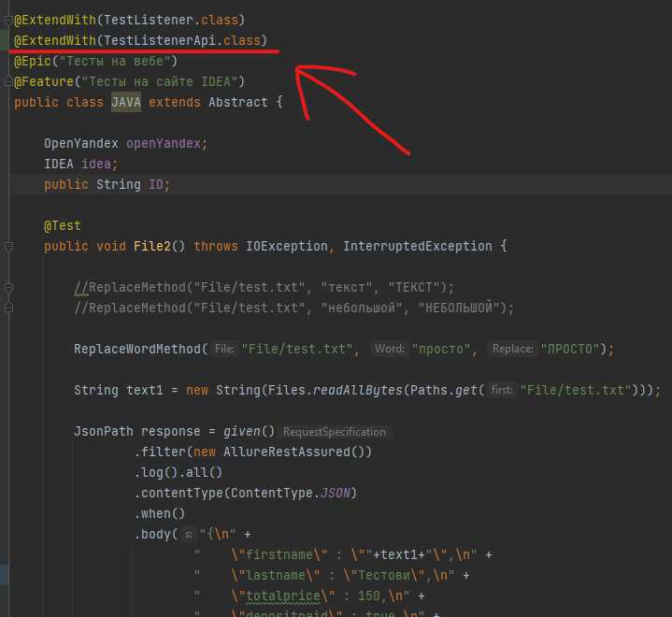Click the throws keyword
This screenshot has height=617, width=672.
[216, 247]
